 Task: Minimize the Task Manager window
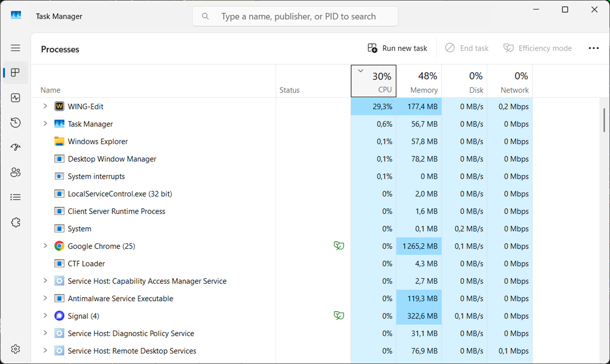pyautogui.click(x=536, y=10)
